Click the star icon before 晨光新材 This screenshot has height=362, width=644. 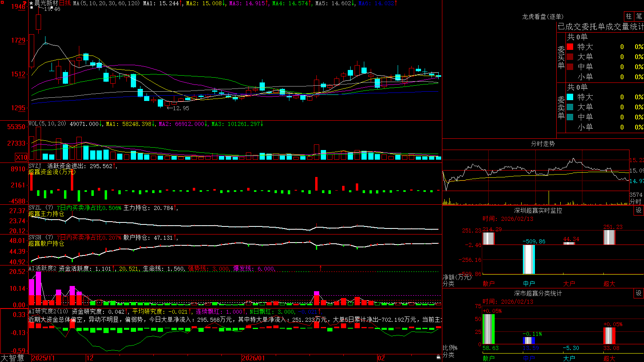click(31, 3)
